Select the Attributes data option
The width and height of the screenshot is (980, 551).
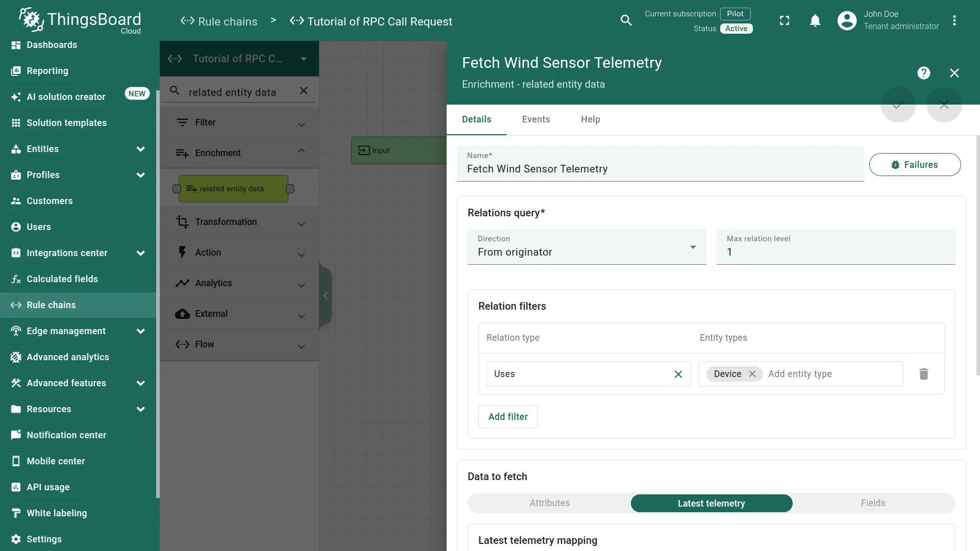(549, 503)
